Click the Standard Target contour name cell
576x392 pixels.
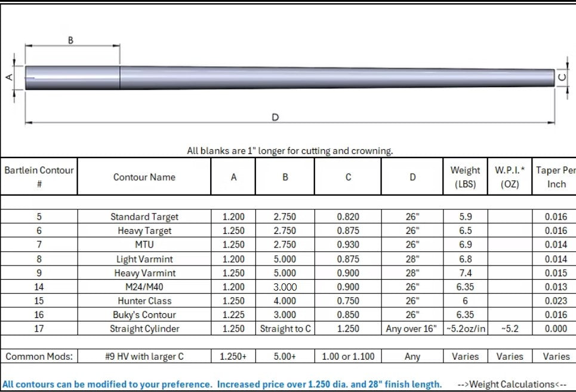click(144, 217)
